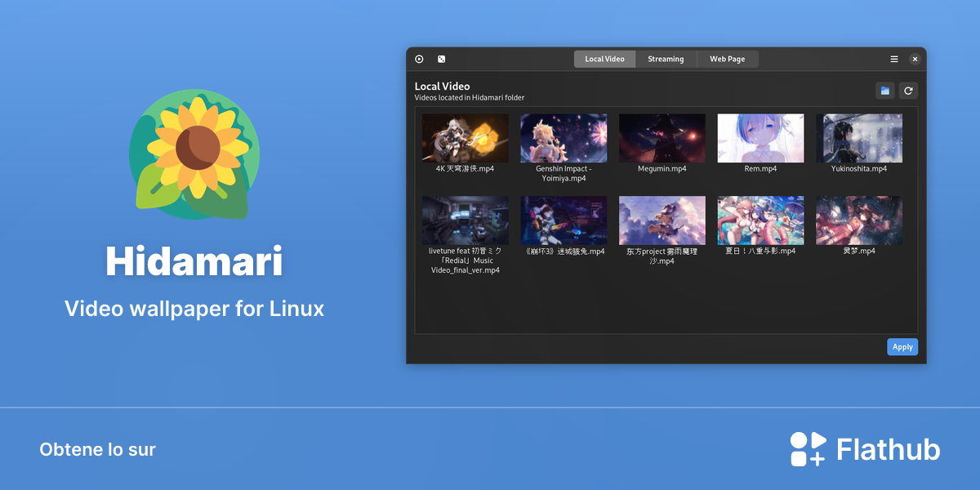Click the Flathub logo
This screenshot has height=490, width=980.
click(x=865, y=449)
